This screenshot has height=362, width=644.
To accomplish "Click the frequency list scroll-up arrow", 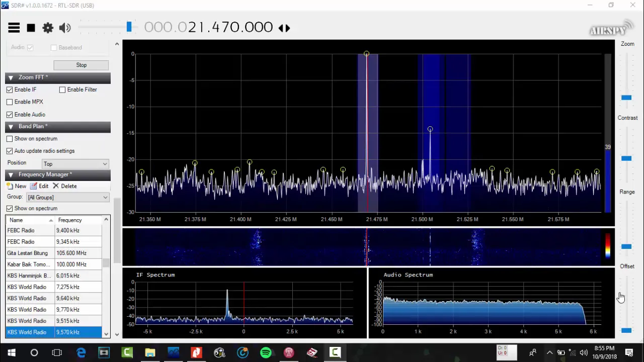I will (x=106, y=220).
